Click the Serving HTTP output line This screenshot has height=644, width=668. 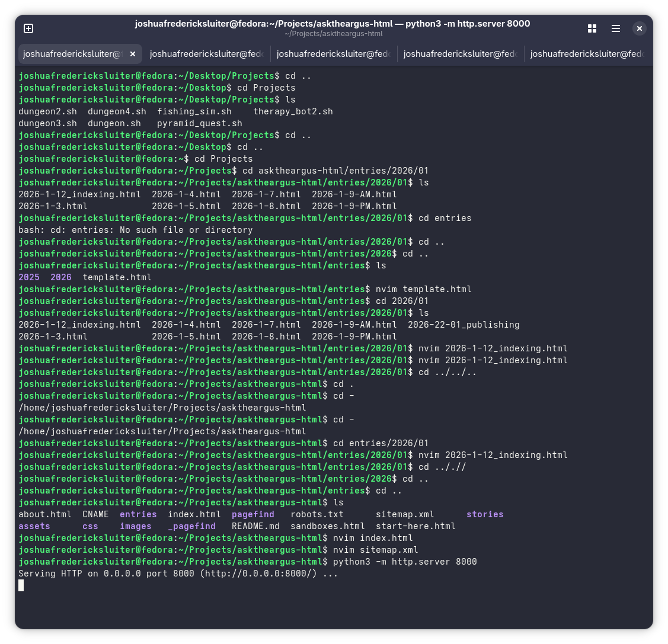(x=178, y=573)
